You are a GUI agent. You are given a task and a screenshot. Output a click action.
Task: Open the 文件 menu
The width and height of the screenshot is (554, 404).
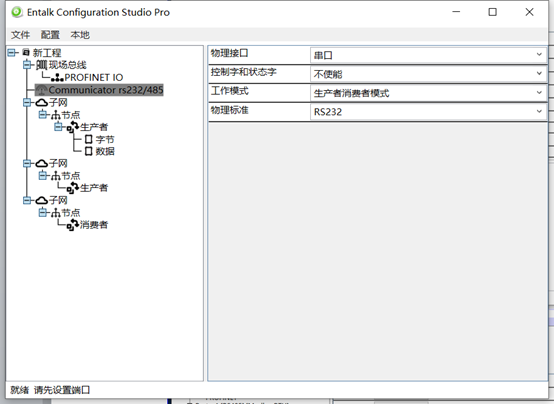point(20,35)
